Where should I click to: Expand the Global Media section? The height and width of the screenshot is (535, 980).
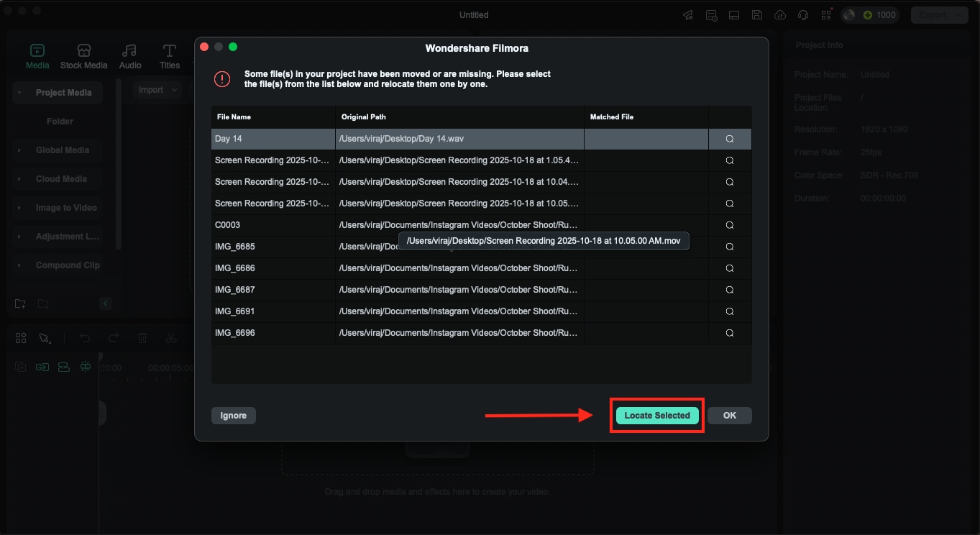19,150
